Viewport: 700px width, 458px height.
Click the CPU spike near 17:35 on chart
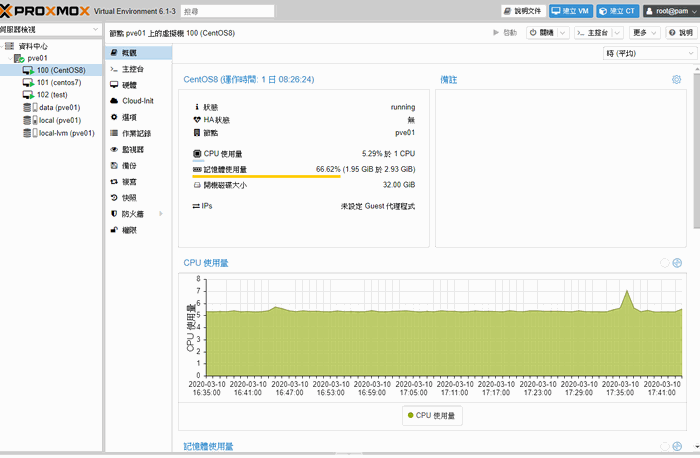[x=627, y=291]
